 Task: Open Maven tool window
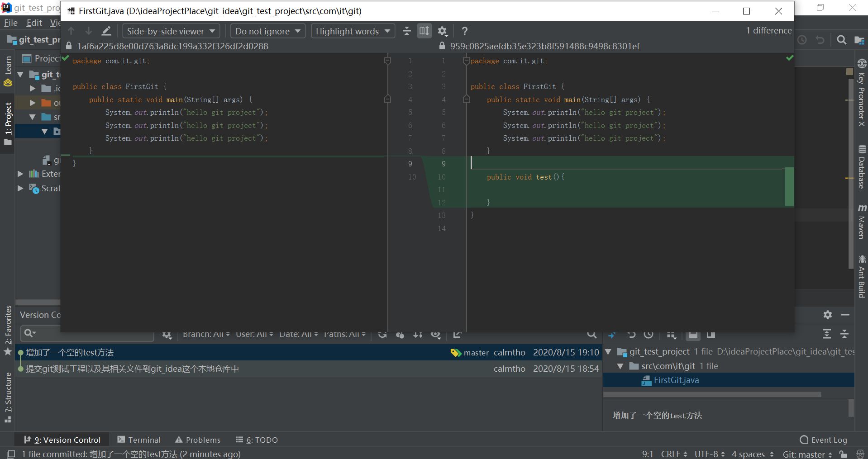[x=861, y=222]
